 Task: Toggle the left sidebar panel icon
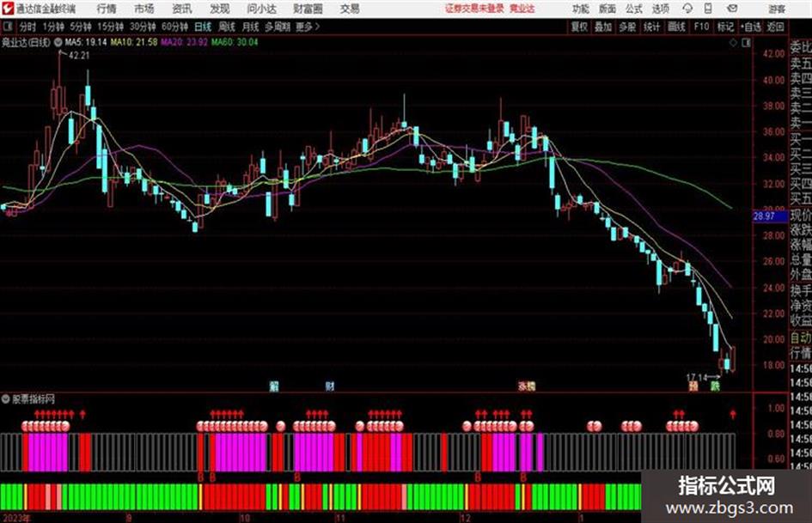pyautogui.click(x=8, y=27)
